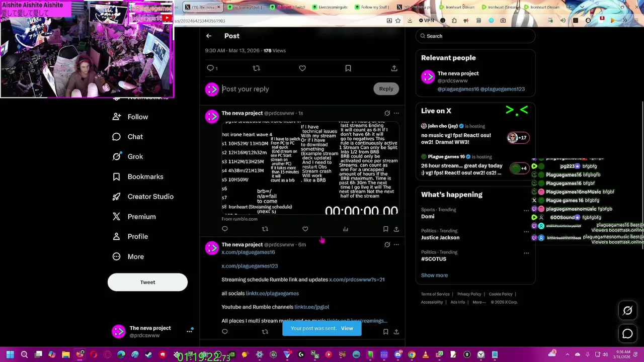Screen dimensions: 644x362
Task: Open replies via the comment icon with 1
Action: pos(212,68)
